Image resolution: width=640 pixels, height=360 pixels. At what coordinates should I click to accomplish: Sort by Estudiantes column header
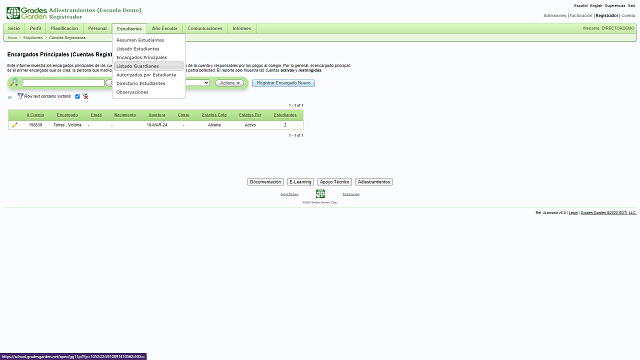tap(285, 115)
